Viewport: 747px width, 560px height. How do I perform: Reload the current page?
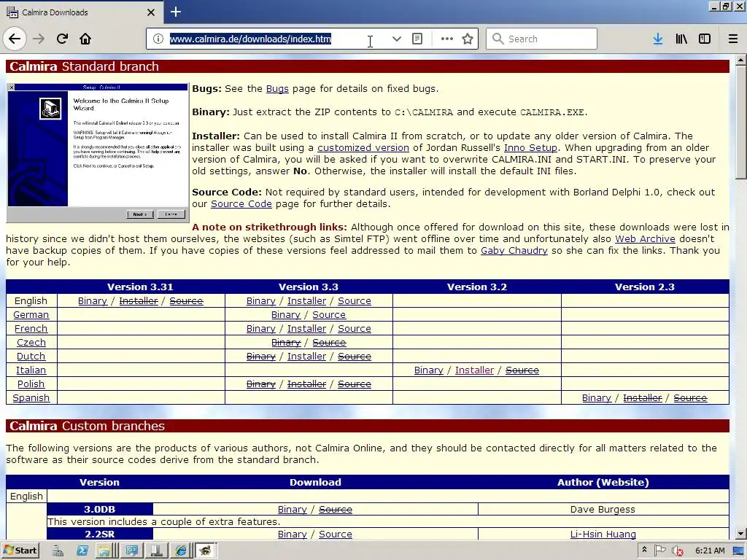(x=62, y=39)
